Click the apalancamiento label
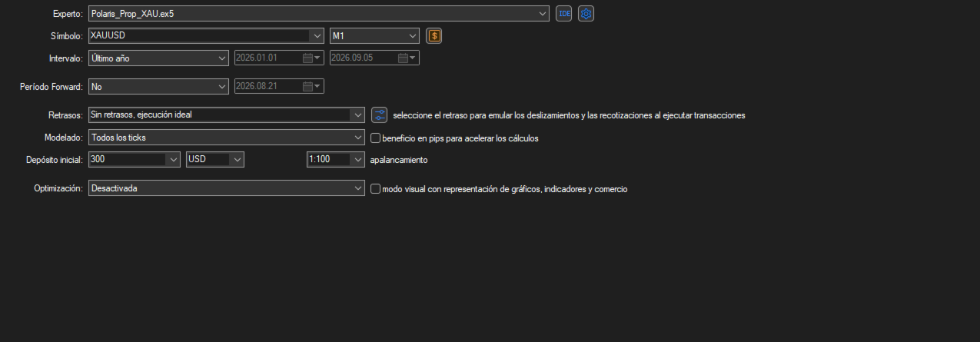Image resolution: width=980 pixels, height=342 pixels. (x=399, y=160)
